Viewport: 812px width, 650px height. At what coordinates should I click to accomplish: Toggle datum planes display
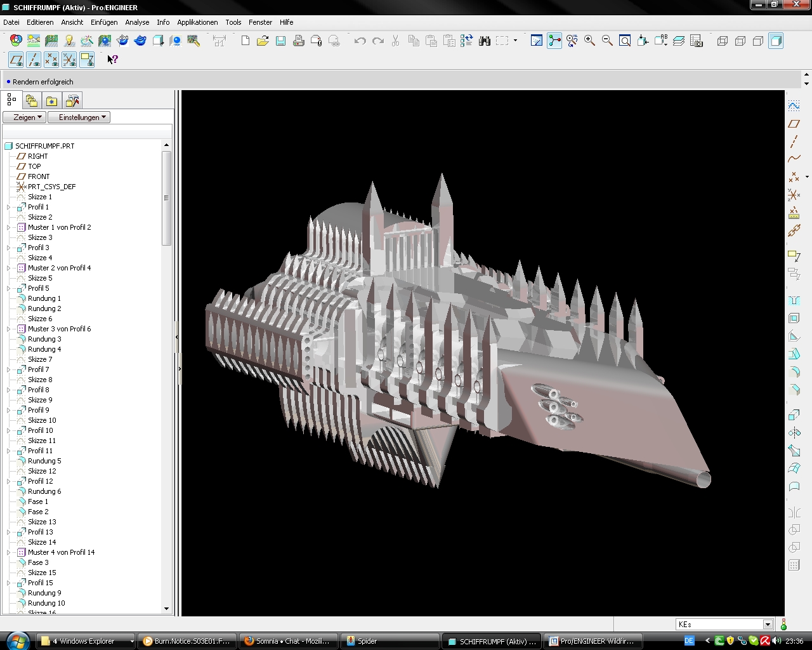[x=16, y=60]
